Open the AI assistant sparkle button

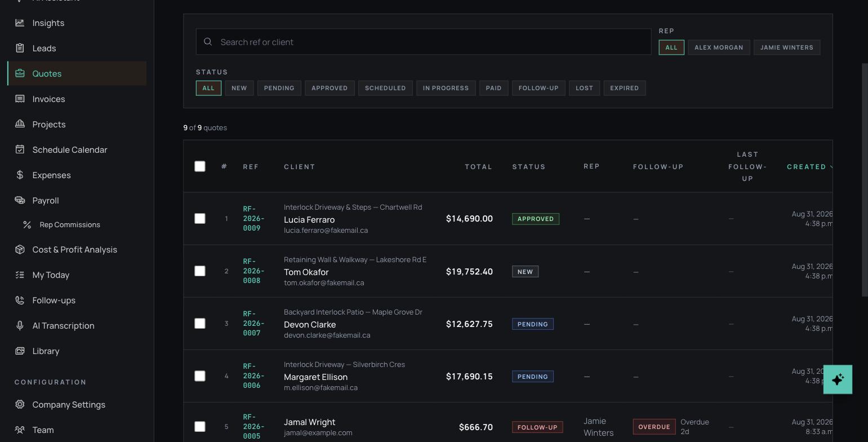coord(838,379)
